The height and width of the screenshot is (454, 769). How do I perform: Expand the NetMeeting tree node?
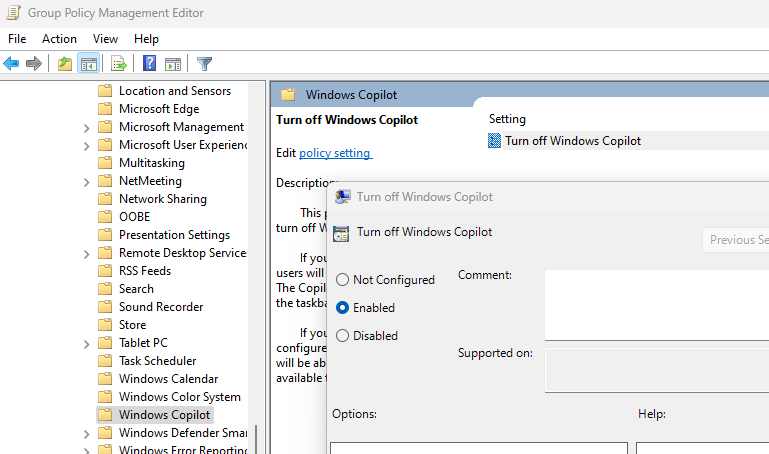tap(86, 182)
